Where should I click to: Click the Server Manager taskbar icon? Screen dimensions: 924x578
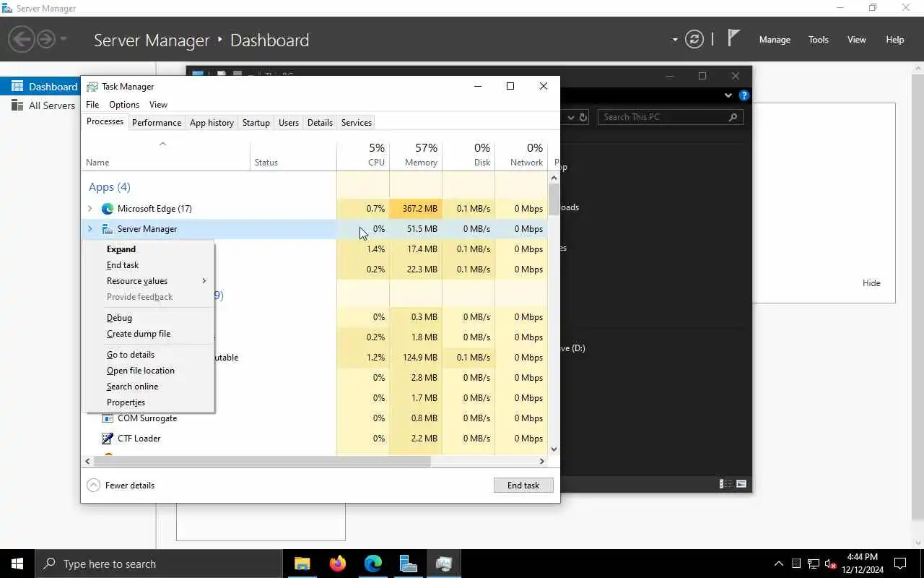coord(409,564)
